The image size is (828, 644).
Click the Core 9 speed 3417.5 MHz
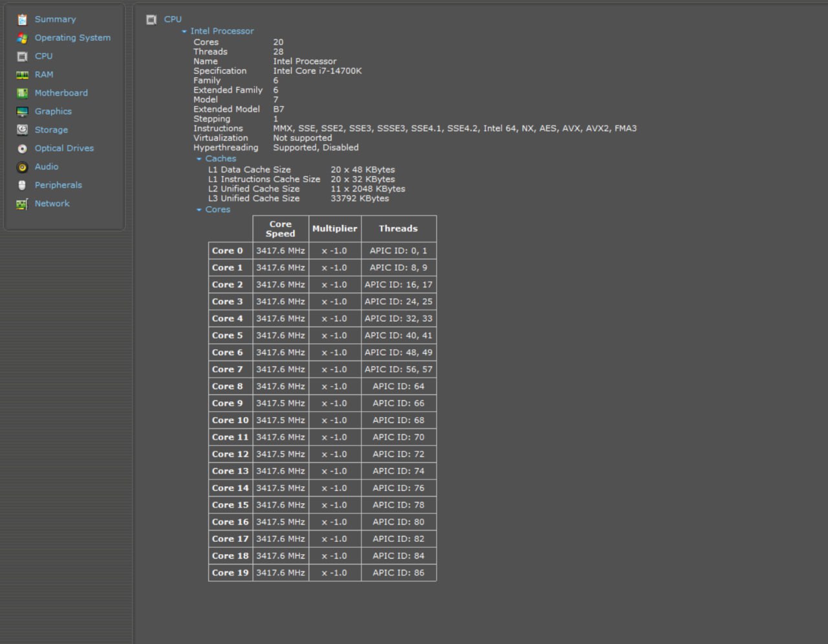coord(281,403)
